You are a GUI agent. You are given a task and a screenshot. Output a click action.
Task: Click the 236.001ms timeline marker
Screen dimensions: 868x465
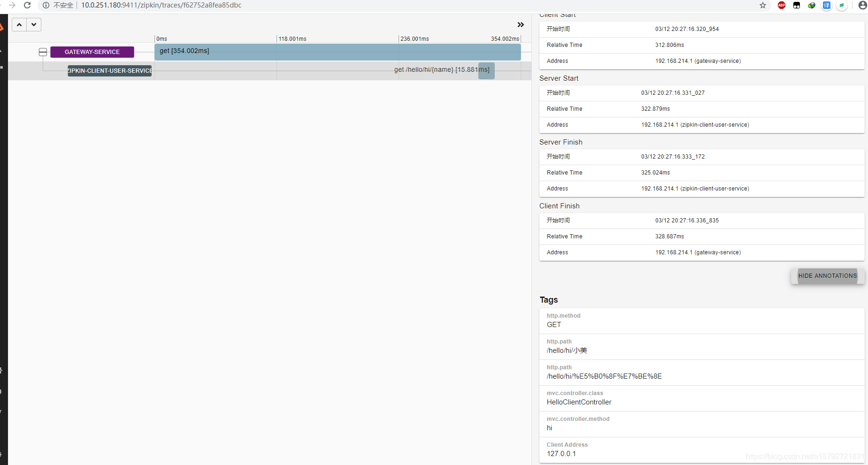click(415, 39)
